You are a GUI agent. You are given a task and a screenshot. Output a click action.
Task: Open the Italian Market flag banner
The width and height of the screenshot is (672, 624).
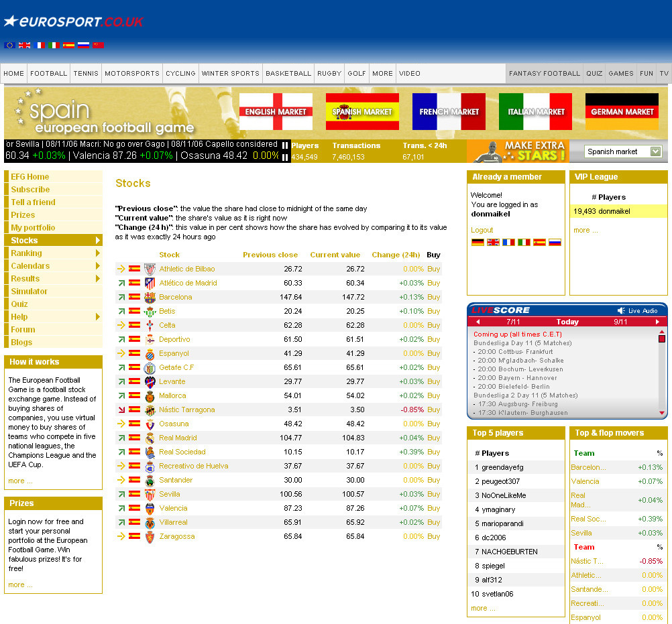(535, 111)
